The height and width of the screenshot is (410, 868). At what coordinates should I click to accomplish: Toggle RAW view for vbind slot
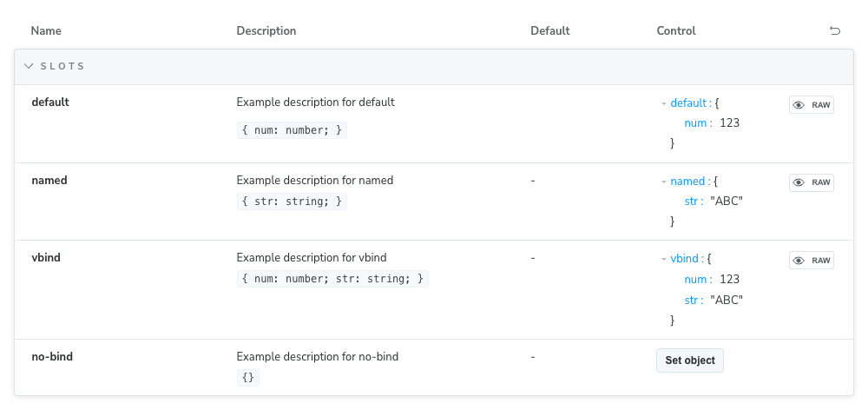point(812,261)
